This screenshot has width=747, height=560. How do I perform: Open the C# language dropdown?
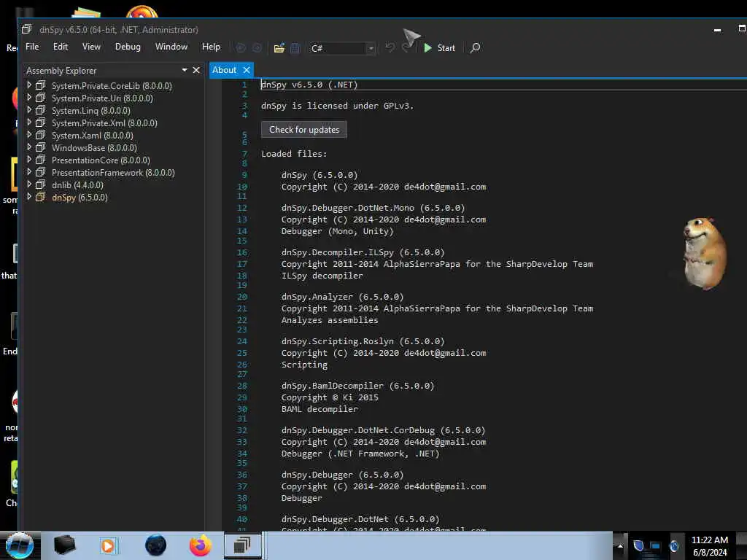341,48
